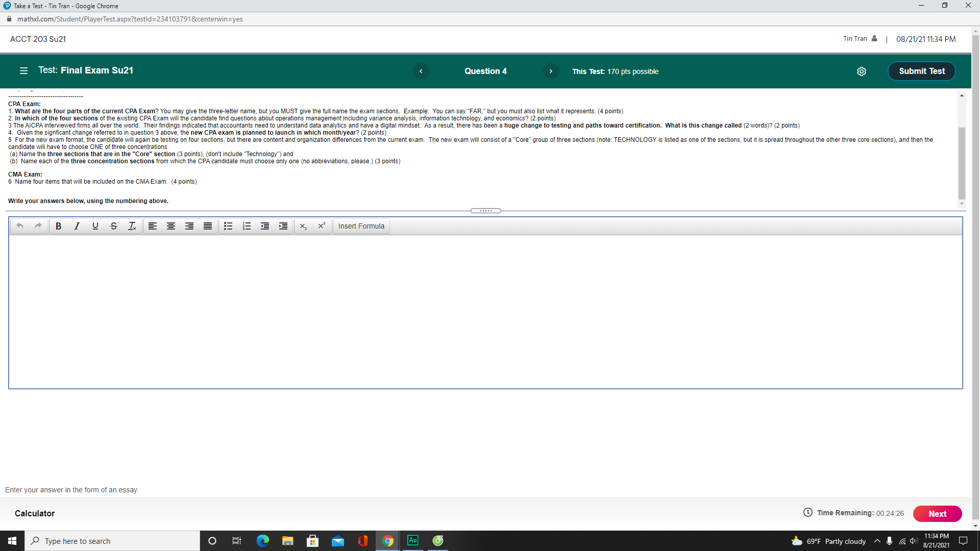
Task: Open Google Chrome from the taskbar
Action: tap(388, 540)
